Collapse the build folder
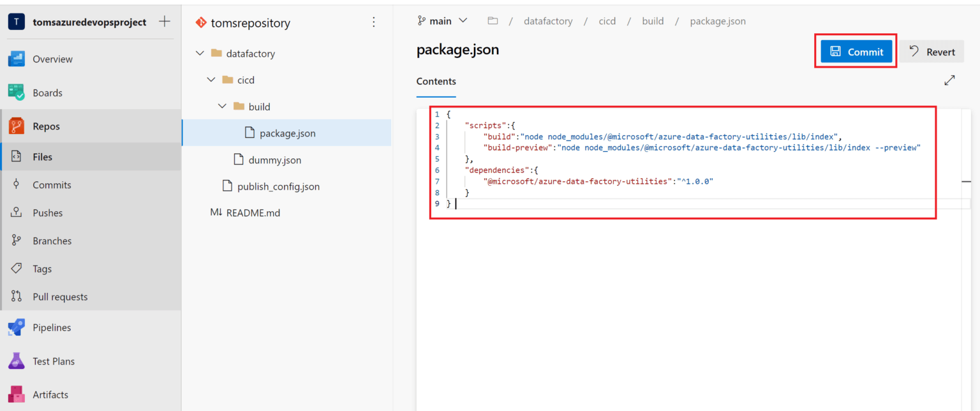Screen dimensions: 980x411 (x=221, y=106)
